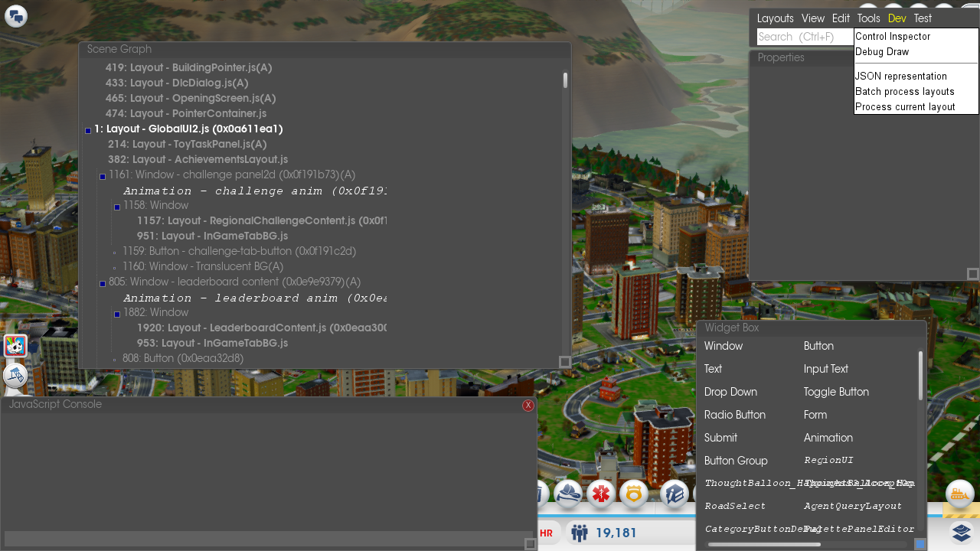
Task: Click the Widget Box horizontal scrollbar thumb
Action: [764, 545]
